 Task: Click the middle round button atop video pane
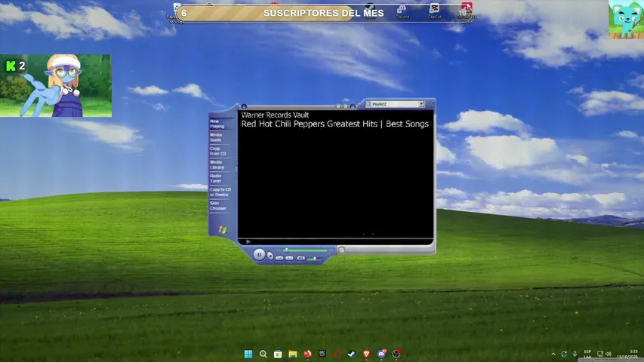pos(346,106)
